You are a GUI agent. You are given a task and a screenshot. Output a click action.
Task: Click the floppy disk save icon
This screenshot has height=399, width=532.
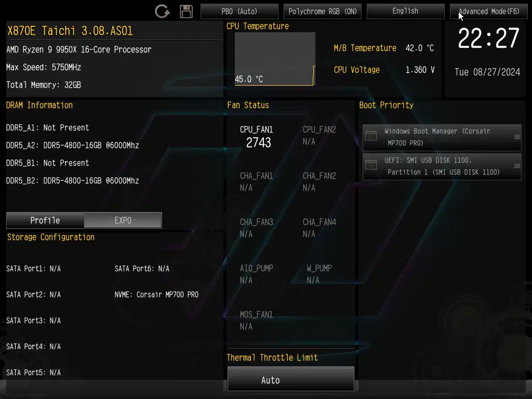(x=186, y=11)
